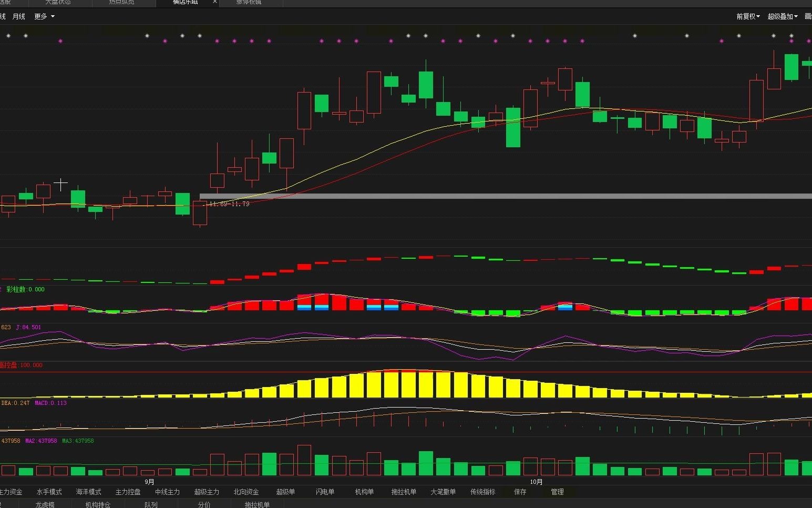Click the MA3:437958 volume label

pyautogui.click(x=78, y=441)
